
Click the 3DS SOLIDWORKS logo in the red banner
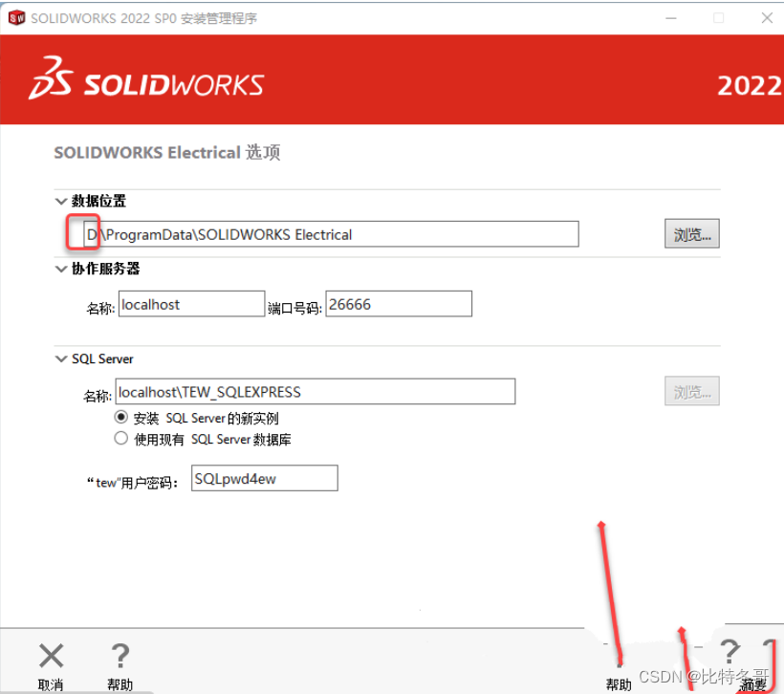(146, 78)
